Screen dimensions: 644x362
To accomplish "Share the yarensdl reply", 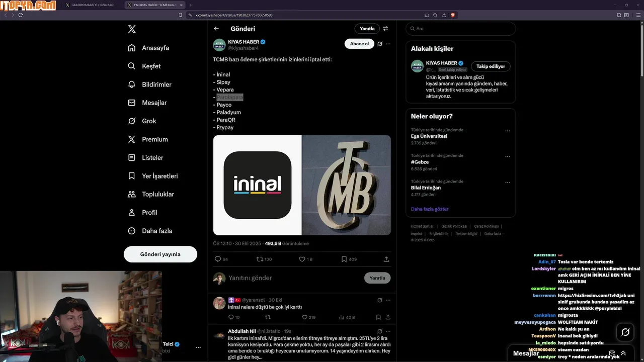I will pyautogui.click(x=388, y=317).
